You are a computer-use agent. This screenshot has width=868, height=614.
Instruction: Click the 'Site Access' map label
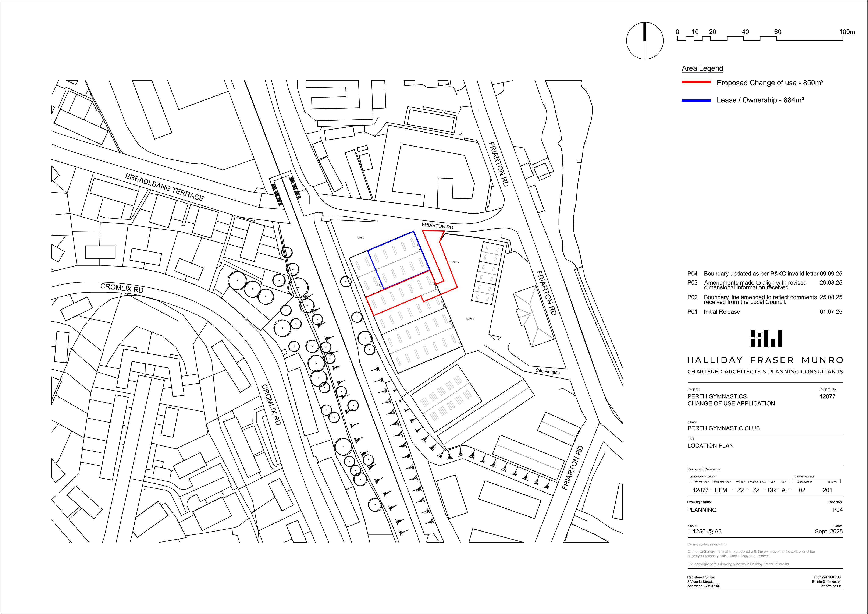tap(547, 371)
